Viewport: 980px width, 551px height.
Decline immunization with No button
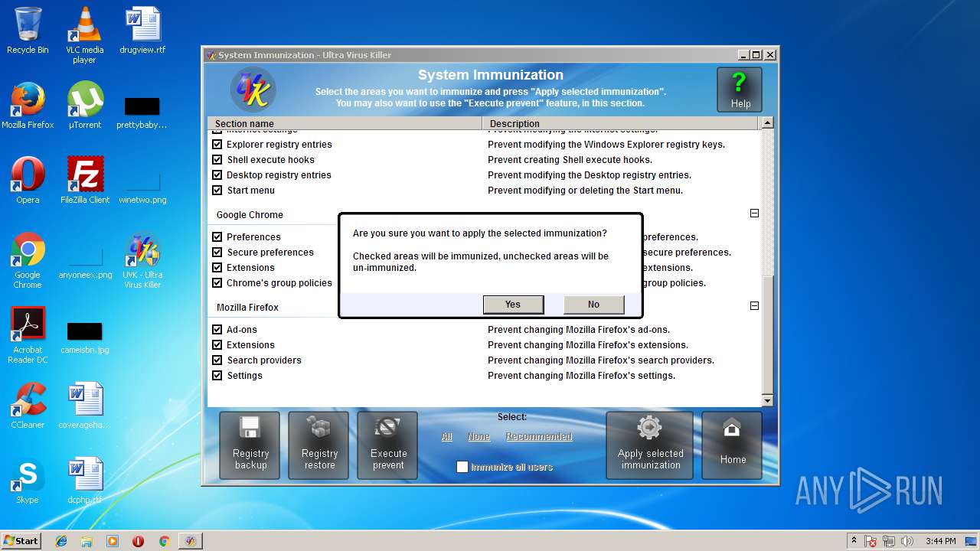click(x=593, y=305)
